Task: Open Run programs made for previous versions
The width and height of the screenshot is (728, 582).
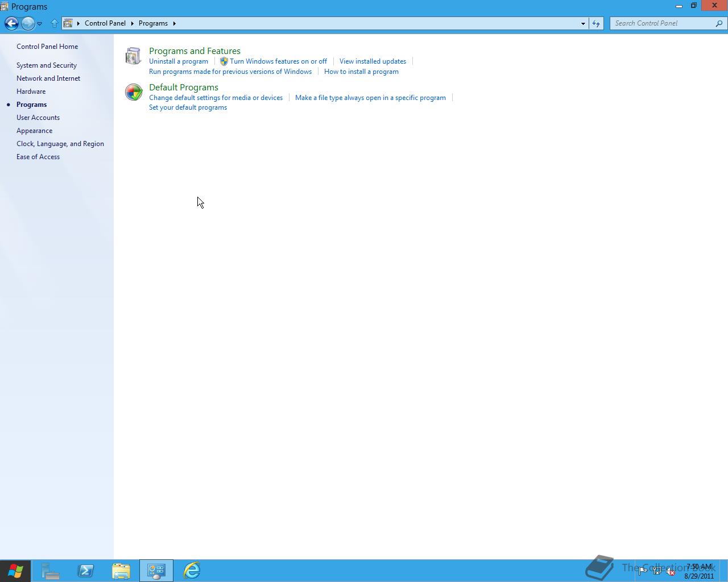Action: (x=230, y=72)
